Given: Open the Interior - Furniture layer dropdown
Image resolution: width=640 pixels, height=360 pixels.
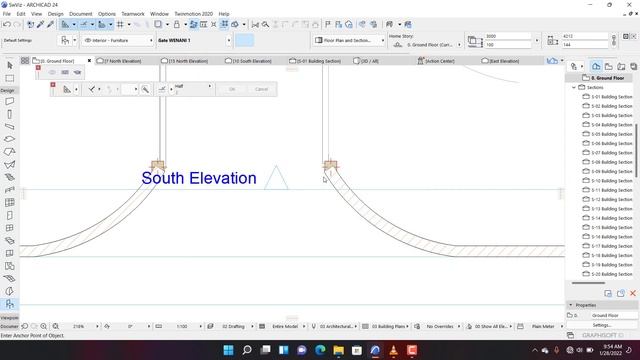Looking at the screenshot, I should (151, 40).
